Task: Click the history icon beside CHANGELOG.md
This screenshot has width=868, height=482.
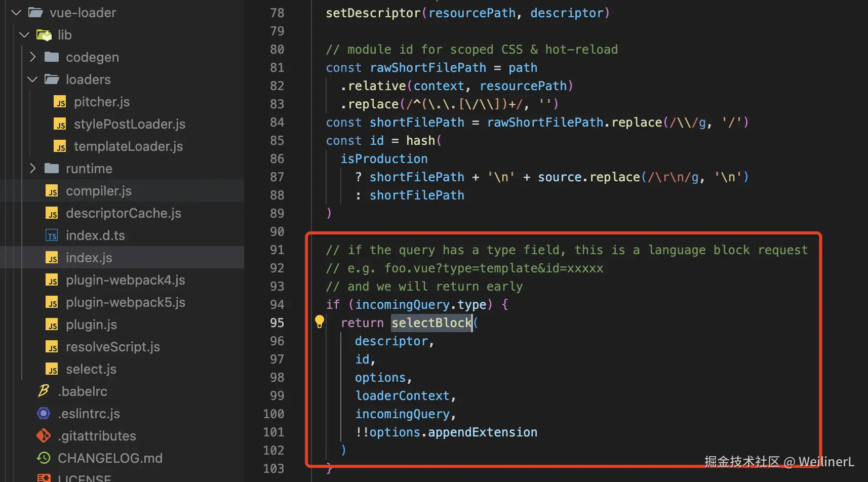Action: 44,458
